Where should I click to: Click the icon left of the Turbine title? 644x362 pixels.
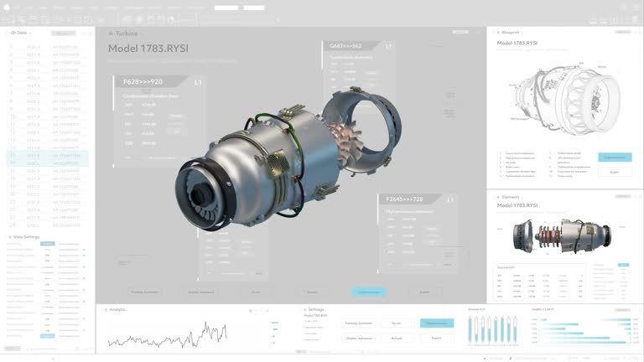108,33
